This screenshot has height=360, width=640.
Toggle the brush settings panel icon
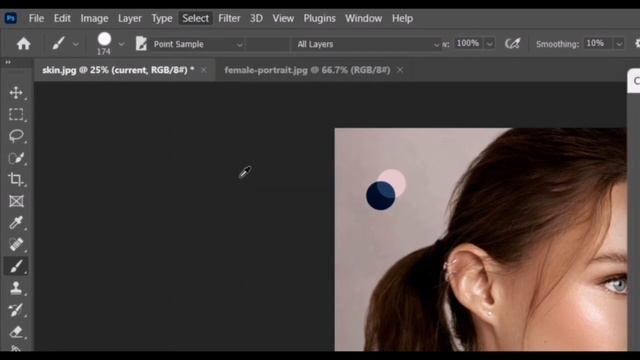(x=141, y=44)
